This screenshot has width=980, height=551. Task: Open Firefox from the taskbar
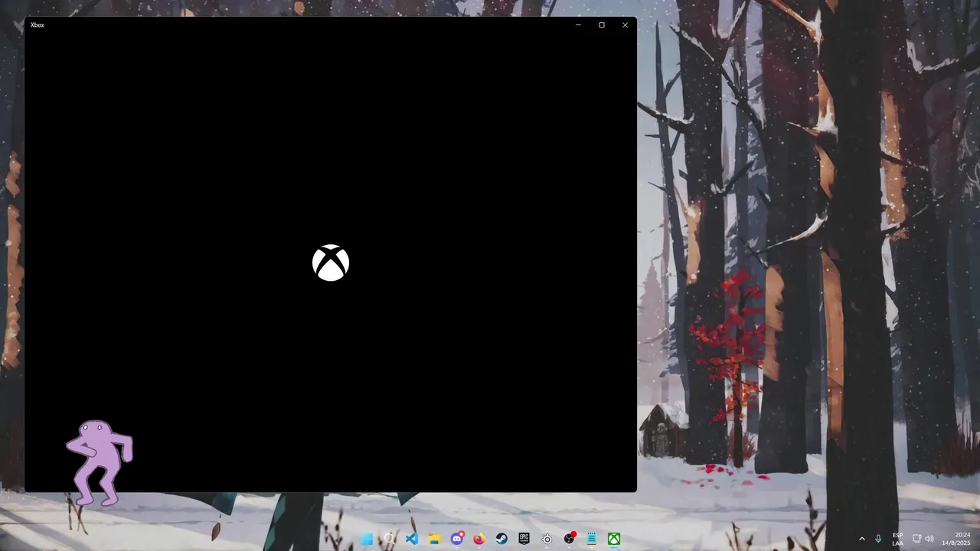tap(479, 539)
